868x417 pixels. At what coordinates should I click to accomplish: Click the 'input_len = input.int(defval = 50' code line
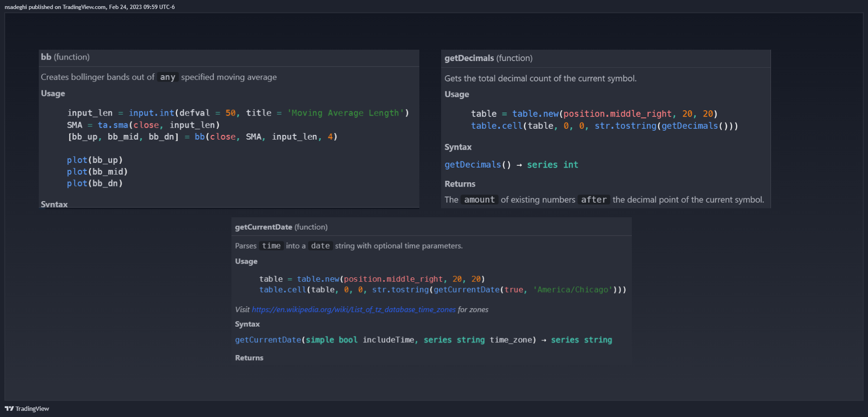[238, 113]
